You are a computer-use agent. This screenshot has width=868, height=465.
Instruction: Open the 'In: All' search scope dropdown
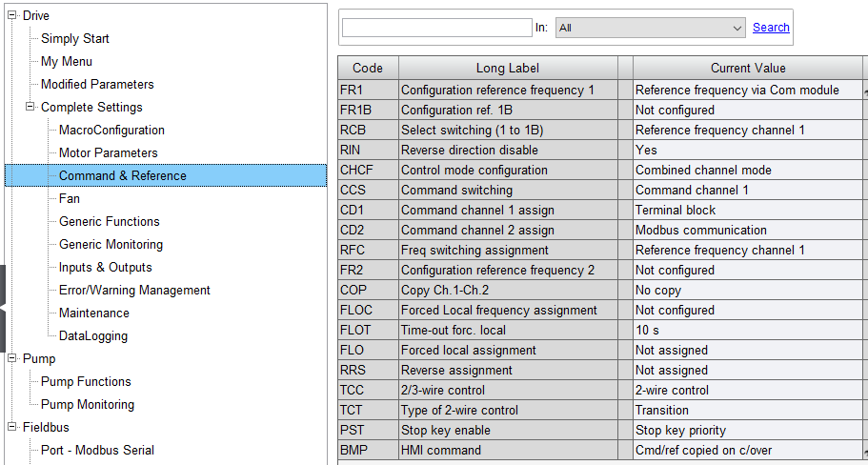651,28
